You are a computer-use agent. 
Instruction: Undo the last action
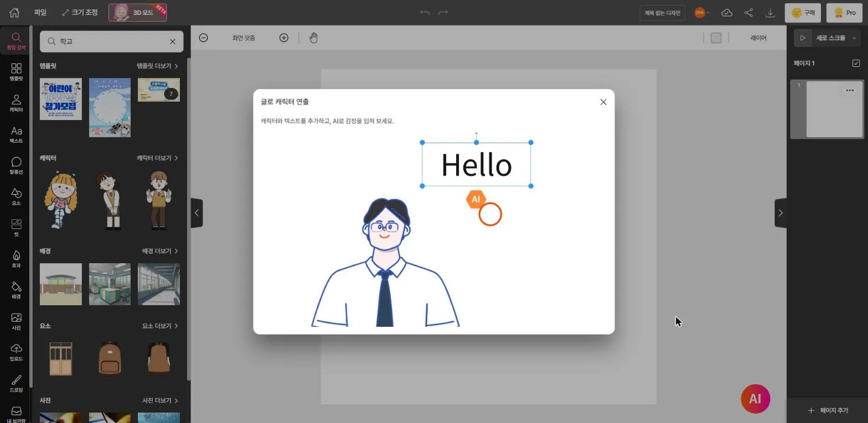point(425,12)
